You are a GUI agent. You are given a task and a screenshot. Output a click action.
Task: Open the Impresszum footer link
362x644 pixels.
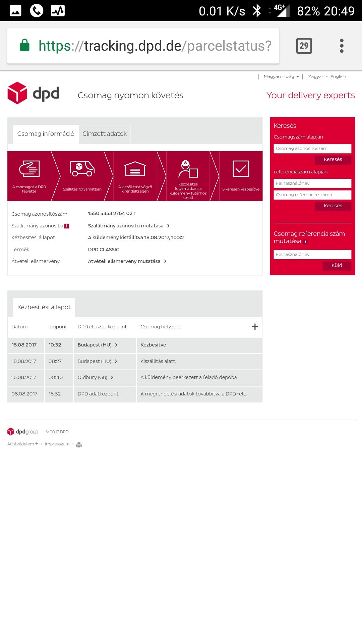[x=57, y=444]
